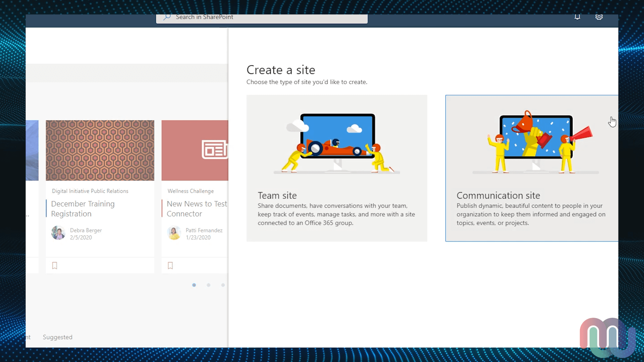
Task: Click the Communication site megaphone illustration
Action: coord(536,142)
